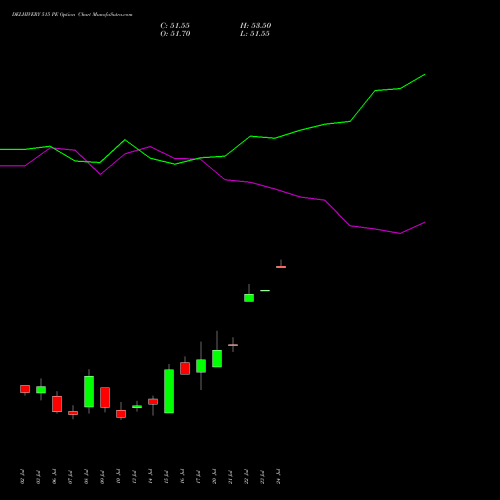Select the close value C: 51.55
Image resolution: width=500 pixels, height=500 pixels.
point(175,26)
